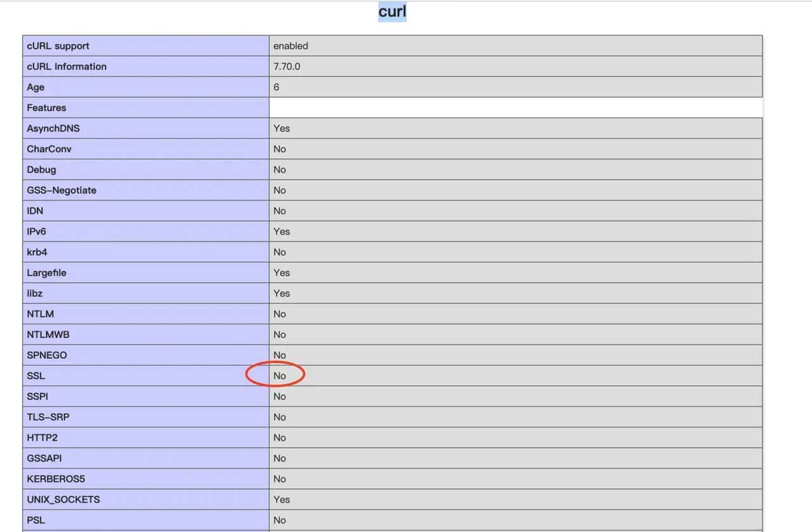Click the 7.70.0 version value

tap(287, 67)
